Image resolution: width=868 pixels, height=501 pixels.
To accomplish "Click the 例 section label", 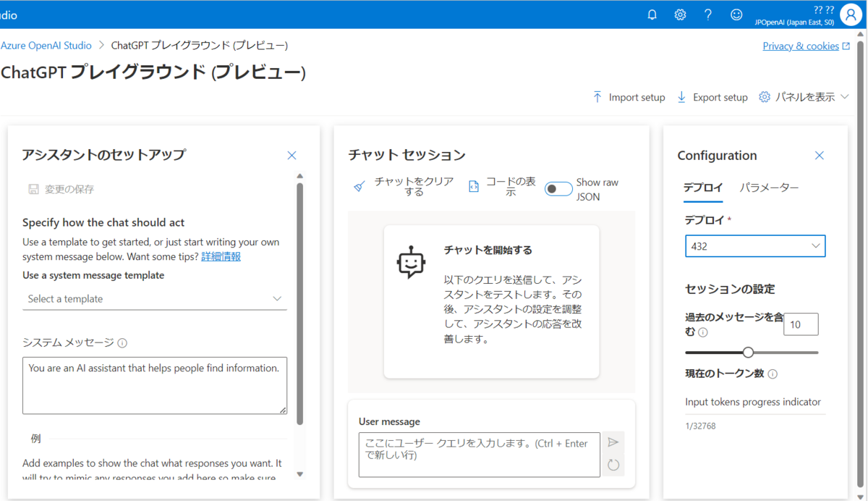I will (x=36, y=439).
